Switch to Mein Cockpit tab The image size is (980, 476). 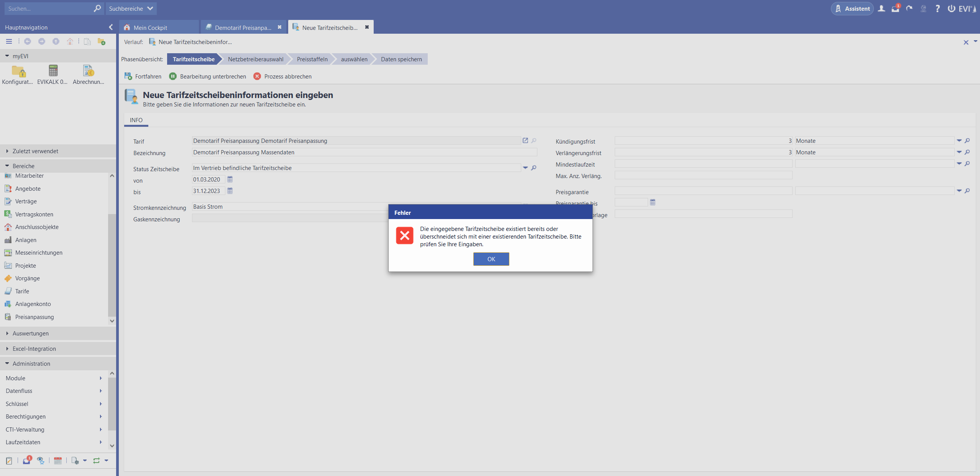[150, 28]
